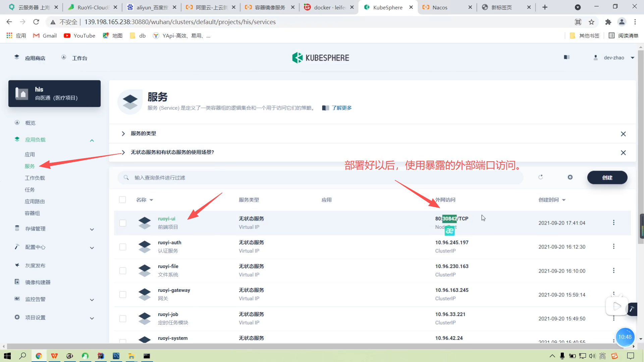Focus the service filter search field
644x362 pixels.
[320, 178]
